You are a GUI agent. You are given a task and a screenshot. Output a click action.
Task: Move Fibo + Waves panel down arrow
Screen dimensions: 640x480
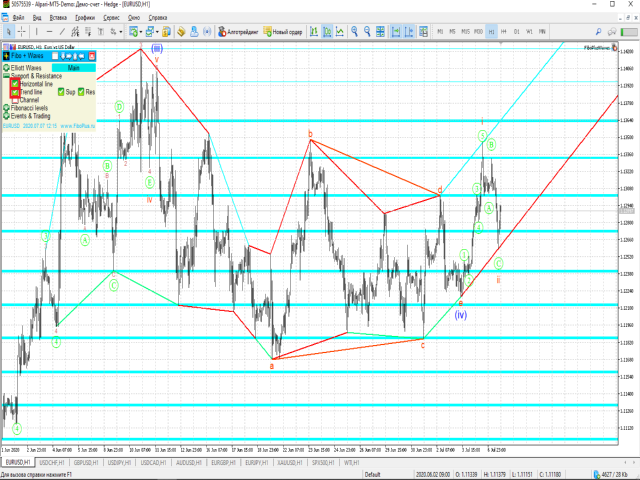pyautogui.click(x=63, y=56)
